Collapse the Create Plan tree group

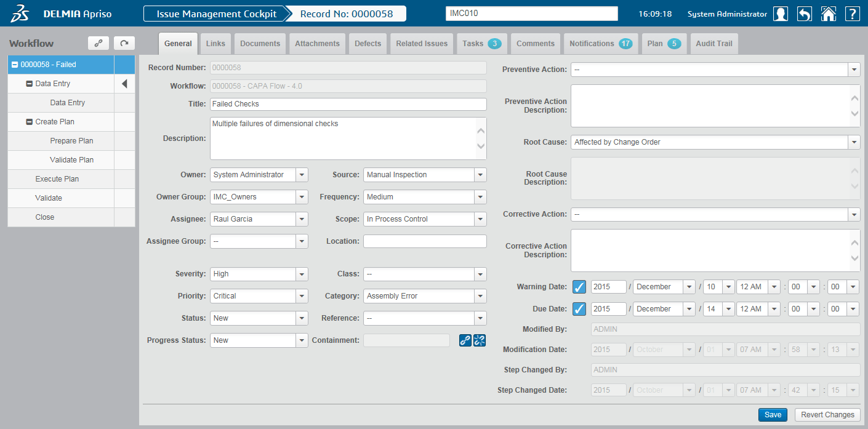29,122
